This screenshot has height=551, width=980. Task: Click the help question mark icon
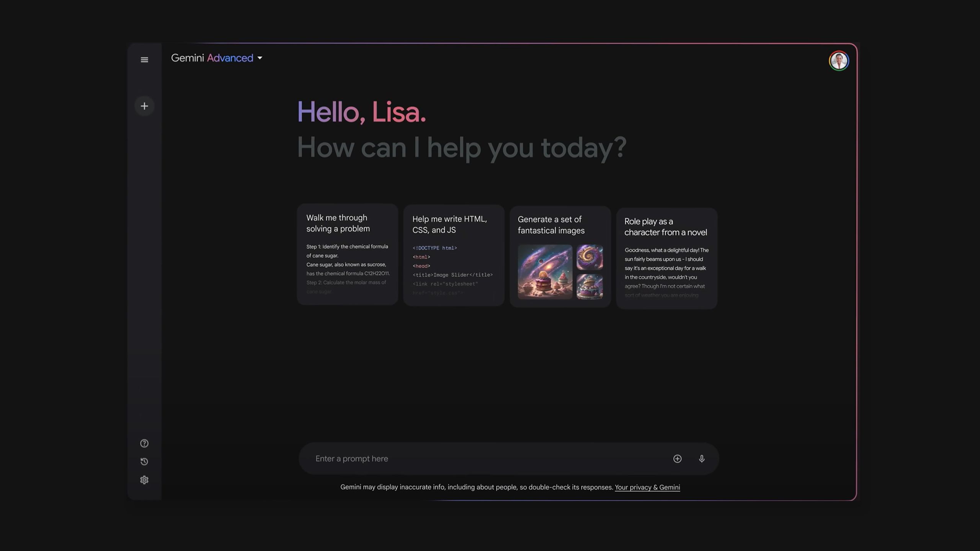(144, 443)
